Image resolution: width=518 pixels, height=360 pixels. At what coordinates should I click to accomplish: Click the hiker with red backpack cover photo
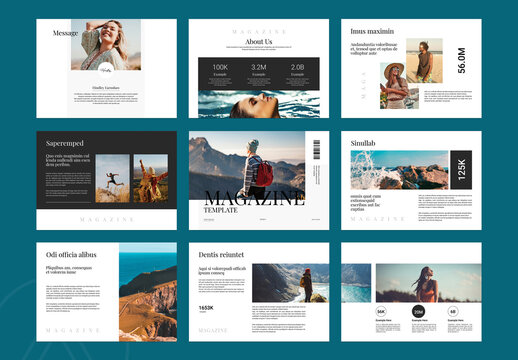click(247, 165)
